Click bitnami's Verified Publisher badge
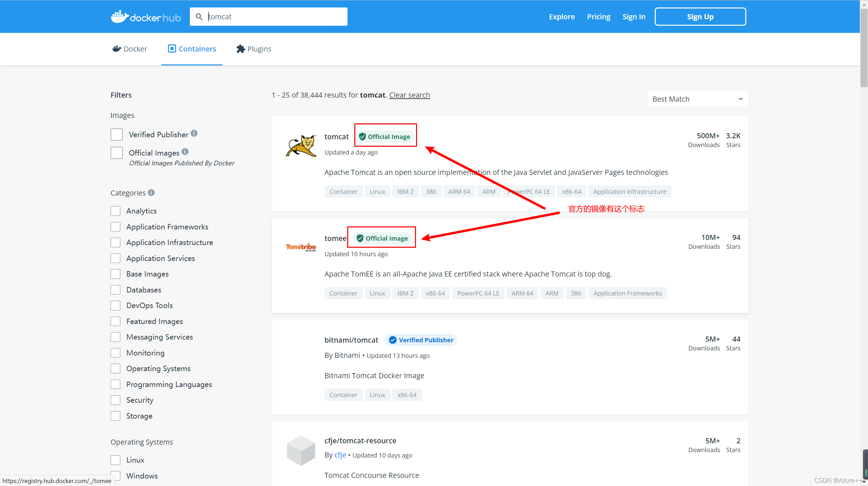 point(421,340)
